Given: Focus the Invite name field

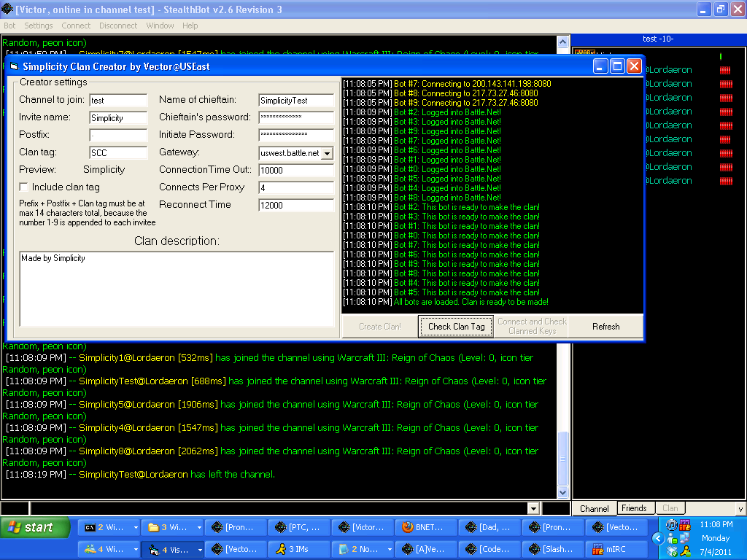Looking at the screenshot, I should coord(118,117).
